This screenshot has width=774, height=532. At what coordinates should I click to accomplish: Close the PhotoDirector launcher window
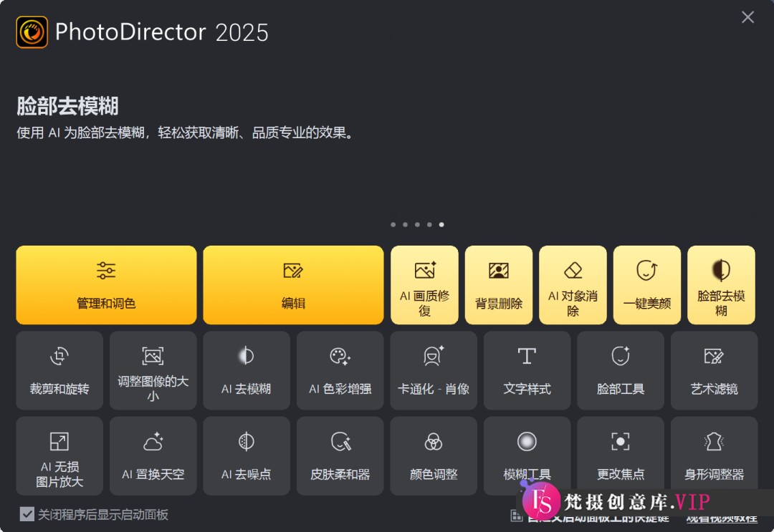(747, 17)
